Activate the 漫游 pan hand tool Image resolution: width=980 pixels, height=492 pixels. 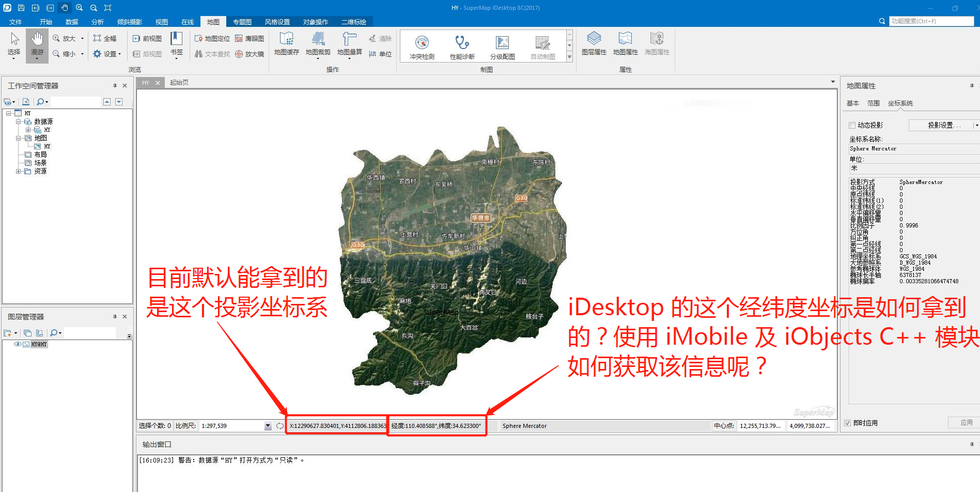(37, 45)
